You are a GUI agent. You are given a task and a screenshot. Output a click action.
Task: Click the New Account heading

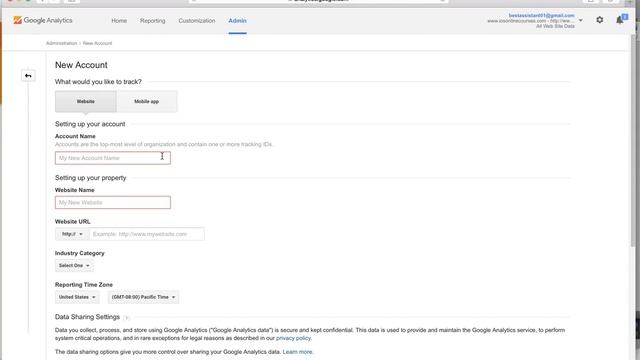(81, 65)
